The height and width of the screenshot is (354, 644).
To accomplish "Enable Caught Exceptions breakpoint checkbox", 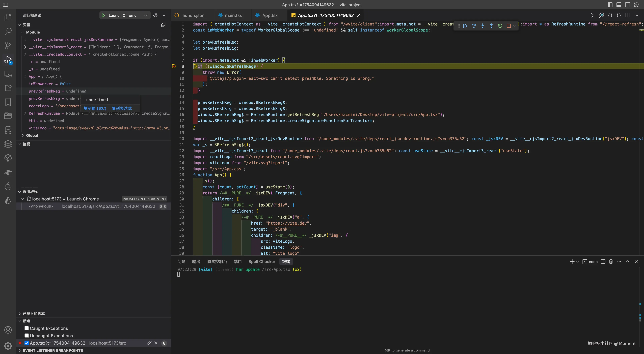I will click(27, 328).
